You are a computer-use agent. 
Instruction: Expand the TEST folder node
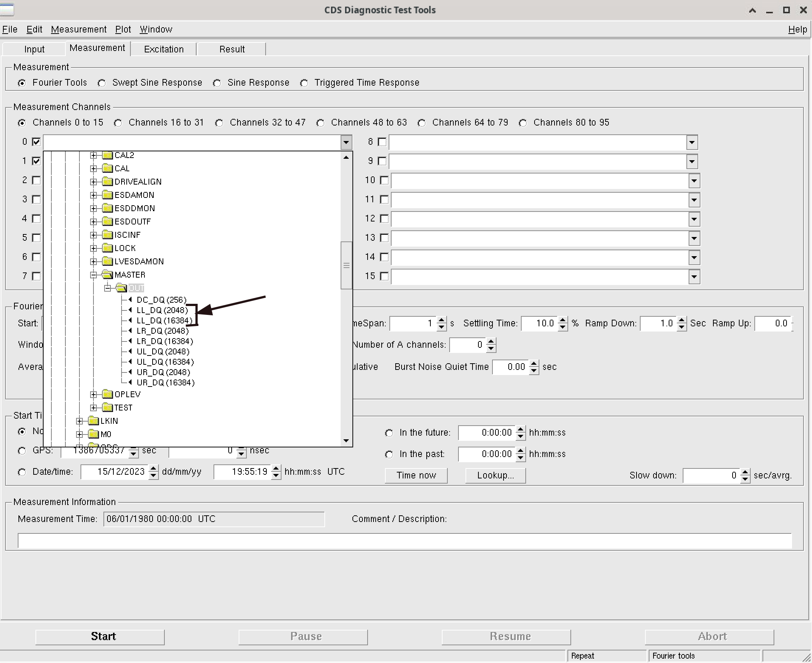click(93, 408)
